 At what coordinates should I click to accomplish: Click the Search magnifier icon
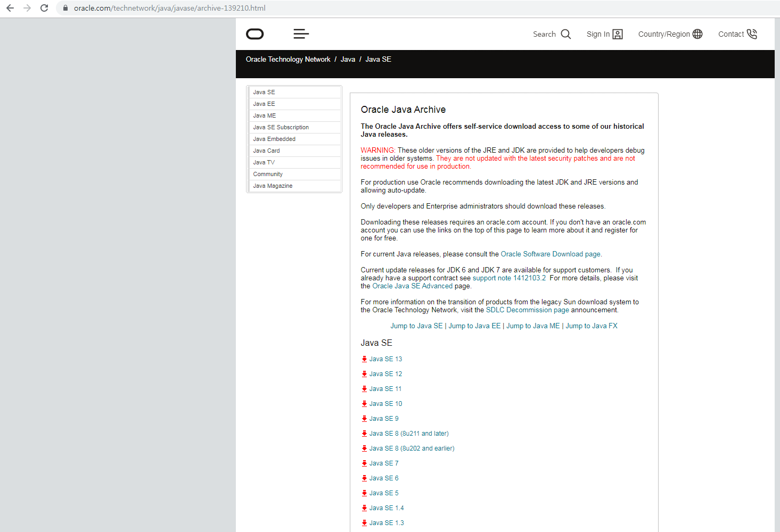pos(566,34)
